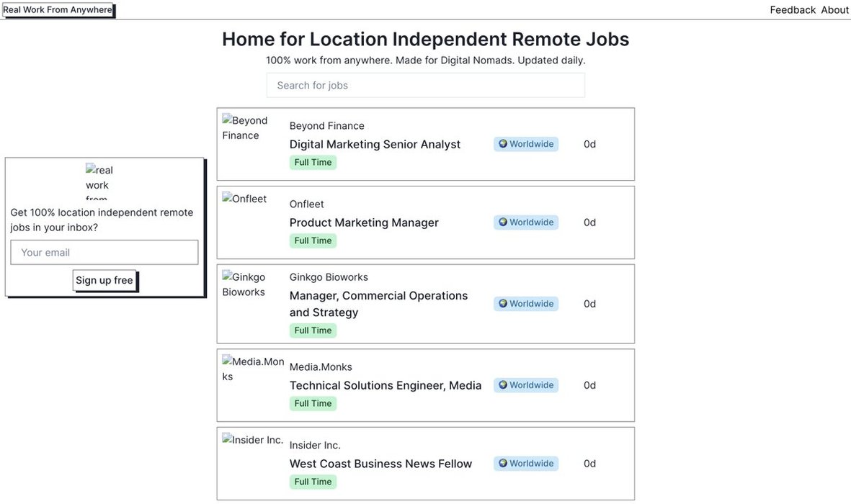Open the Feedback page

(x=793, y=10)
